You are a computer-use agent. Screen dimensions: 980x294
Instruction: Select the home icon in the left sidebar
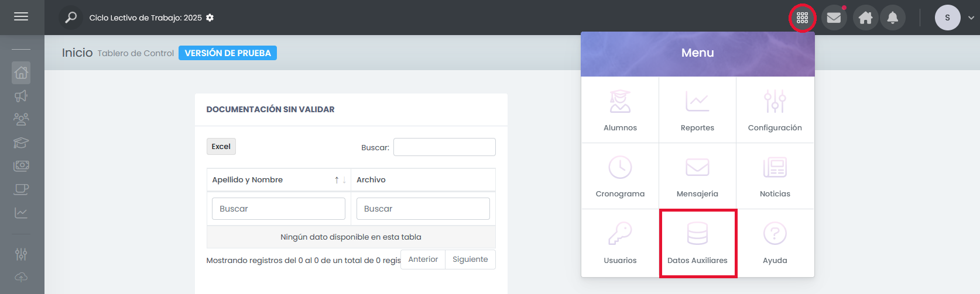(21, 72)
